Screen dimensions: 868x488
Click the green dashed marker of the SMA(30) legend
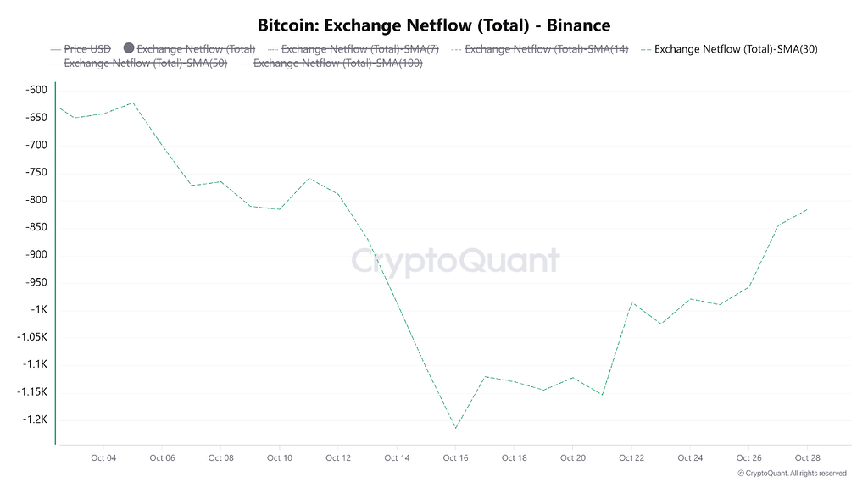point(647,49)
